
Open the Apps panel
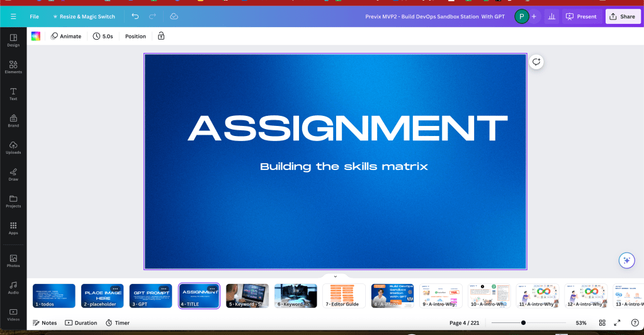click(13, 228)
